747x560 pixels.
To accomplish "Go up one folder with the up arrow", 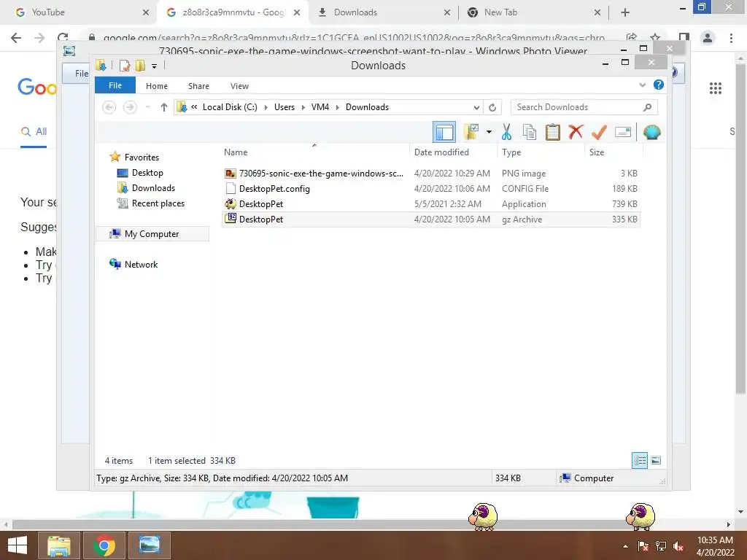I will click(x=164, y=107).
